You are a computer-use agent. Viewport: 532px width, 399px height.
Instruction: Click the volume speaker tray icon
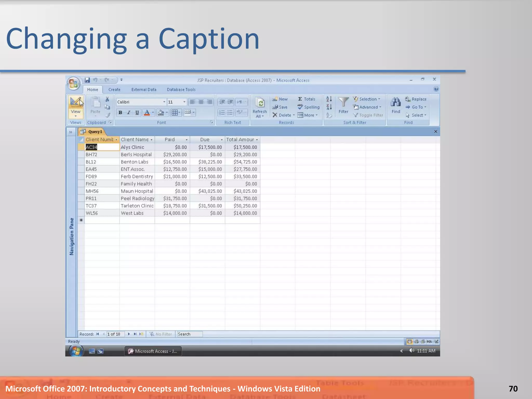coord(411,351)
